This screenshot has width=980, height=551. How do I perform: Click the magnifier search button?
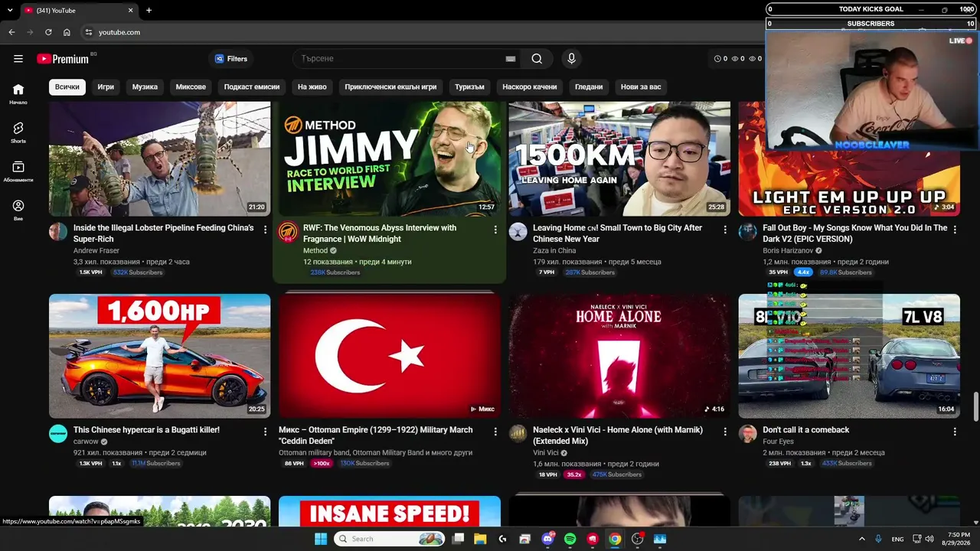tap(537, 59)
